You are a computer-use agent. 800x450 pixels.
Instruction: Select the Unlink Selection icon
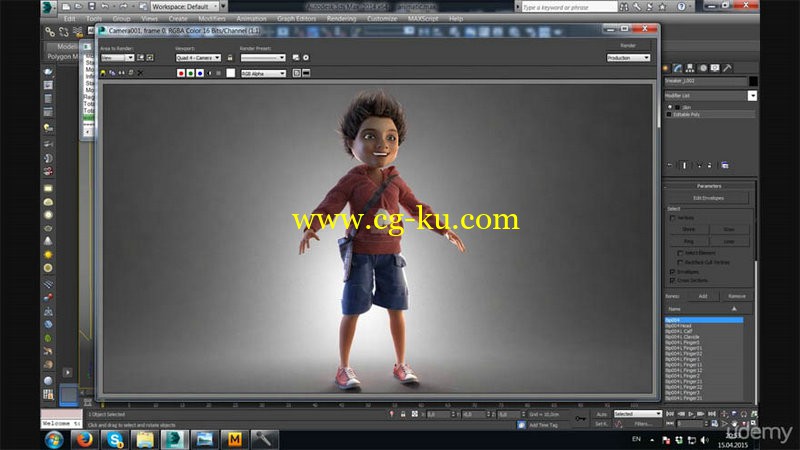(x=63, y=32)
